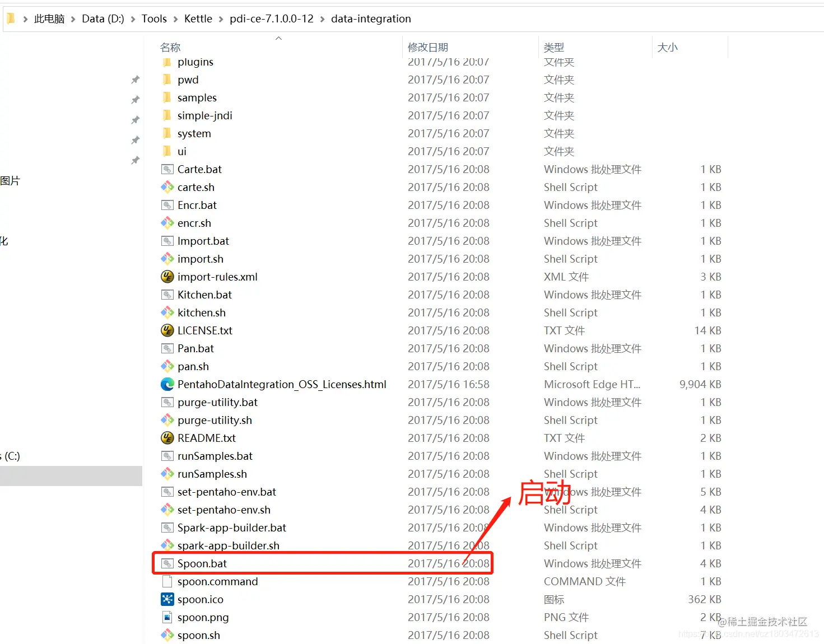
Task: Select the PentahoDataIntegration_OSS_Licenses.html Edge icon
Action: pos(167,384)
